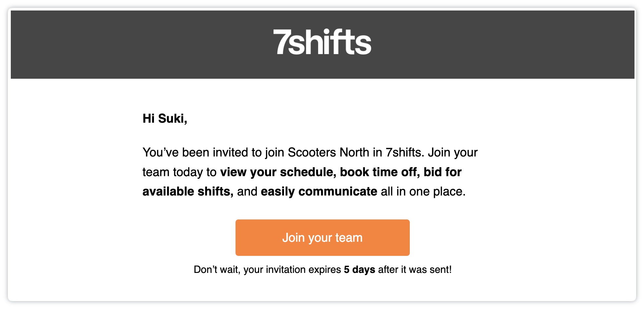Click the bold 'view your schedule,' text
The image size is (644, 309).
[x=278, y=172]
